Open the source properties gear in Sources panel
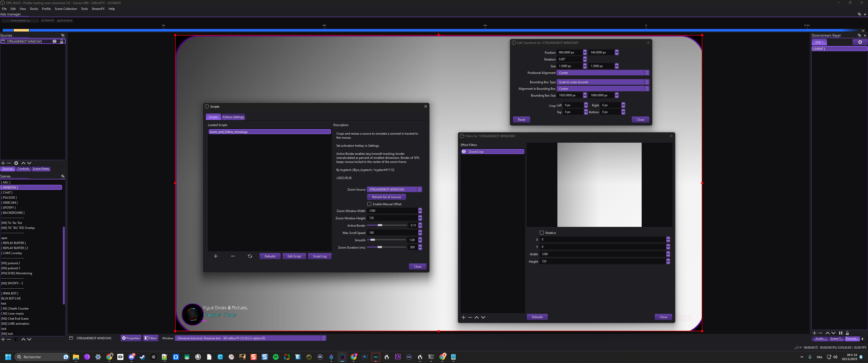Image resolution: width=868 pixels, height=363 pixels. (16, 163)
